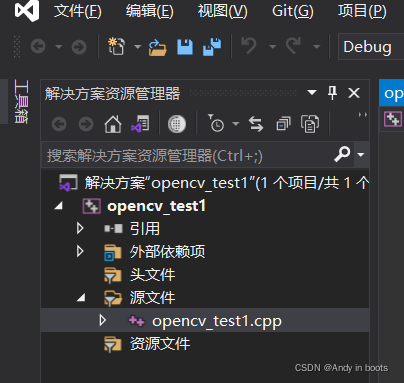Image resolution: width=404 pixels, height=383 pixels.
Task: Open the 项目(P) menu
Action: tap(362, 11)
